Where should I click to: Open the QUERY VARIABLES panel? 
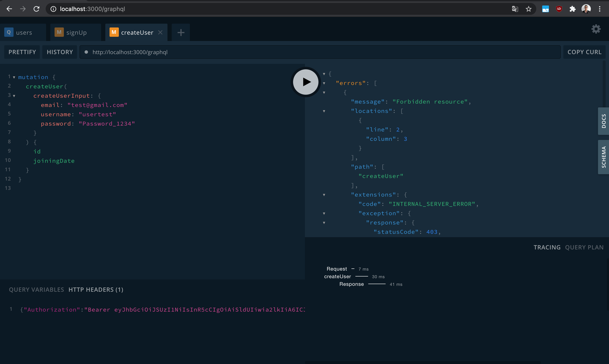(x=36, y=290)
